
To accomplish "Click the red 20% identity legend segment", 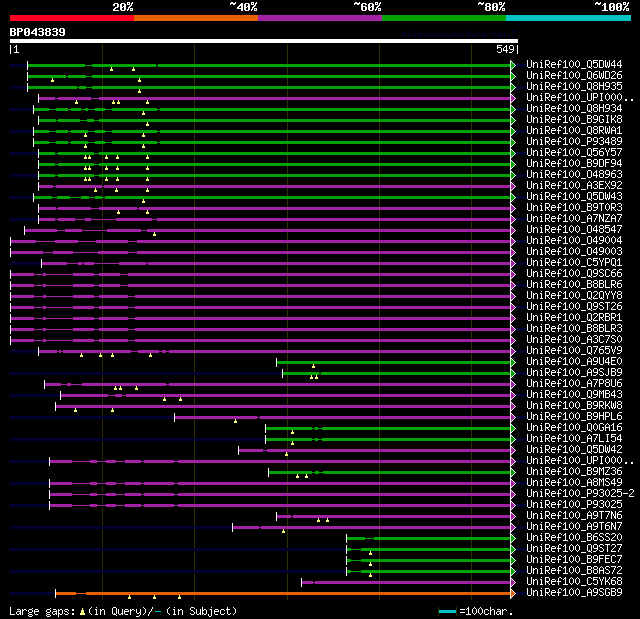I will click(x=72, y=18).
